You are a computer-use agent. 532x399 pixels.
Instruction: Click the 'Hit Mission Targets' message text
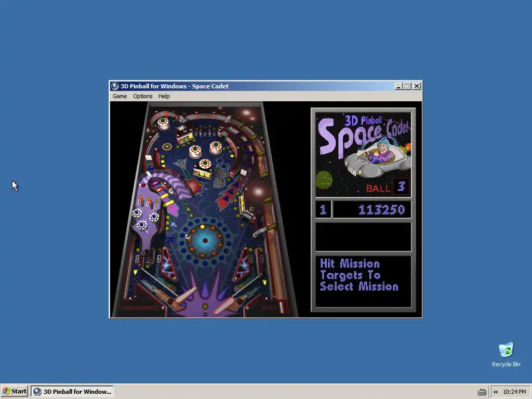point(359,275)
